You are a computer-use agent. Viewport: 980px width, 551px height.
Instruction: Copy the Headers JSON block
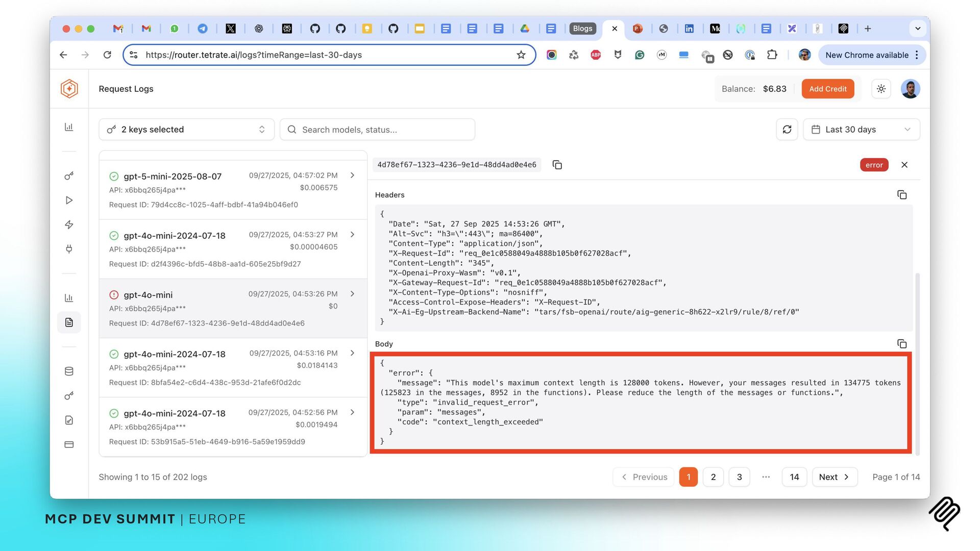click(902, 195)
